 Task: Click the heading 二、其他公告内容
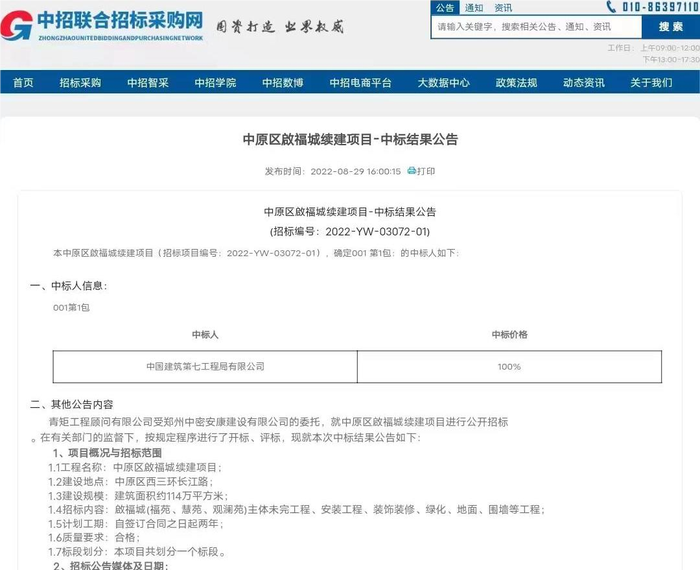tap(71, 404)
